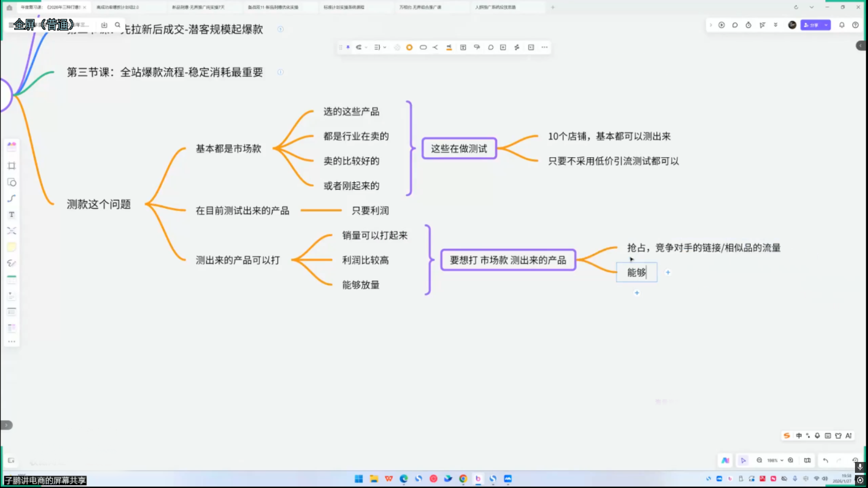Click the purple share button

pos(812,25)
